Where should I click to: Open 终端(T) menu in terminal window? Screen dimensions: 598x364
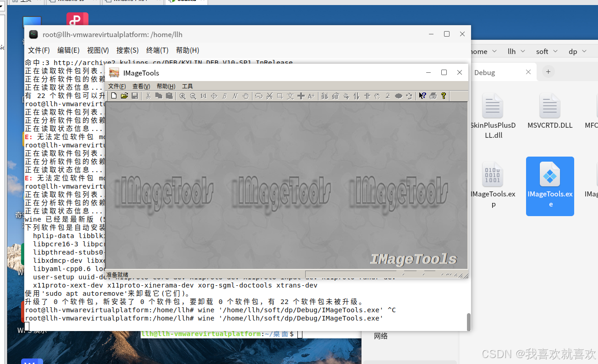tap(157, 50)
